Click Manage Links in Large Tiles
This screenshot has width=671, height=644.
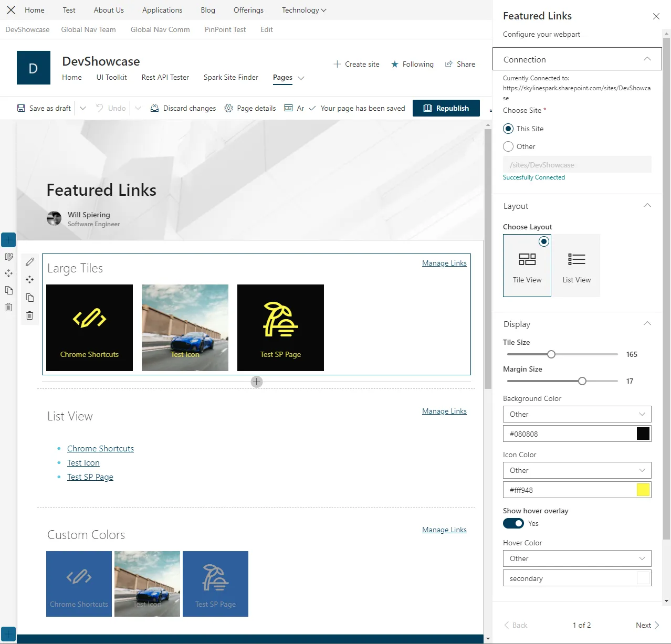[444, 263]
